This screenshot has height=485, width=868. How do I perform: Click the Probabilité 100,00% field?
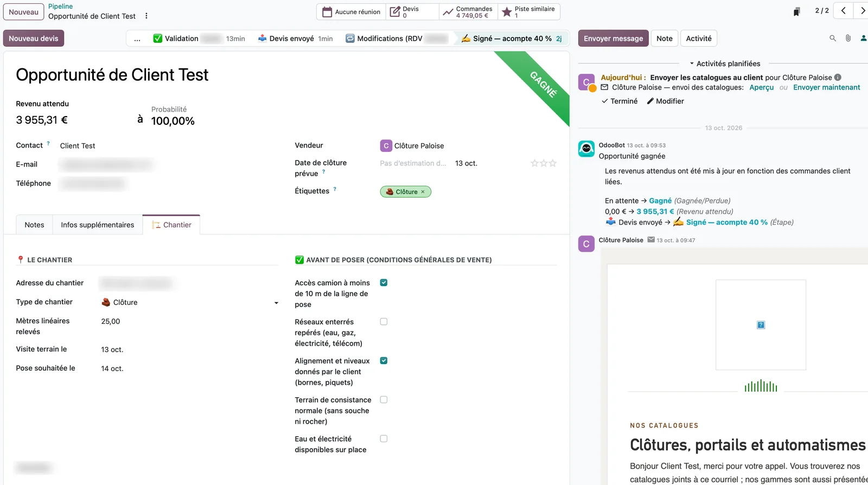[173, 122]
